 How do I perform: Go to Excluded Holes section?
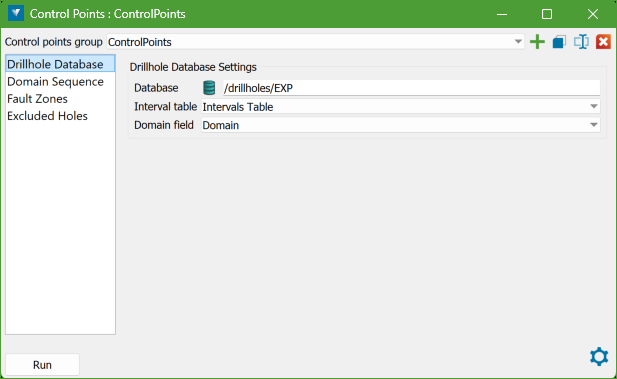click(x=60, y=116)
